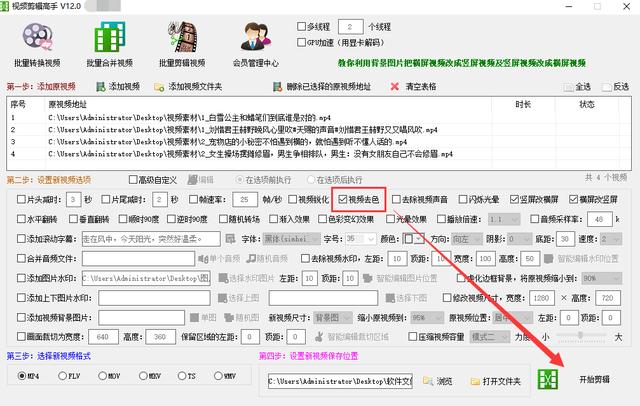Click the 智能编辑裁切区域 icon
The height and width of the screenshot is (406, 640).
(x=319, y=337)
